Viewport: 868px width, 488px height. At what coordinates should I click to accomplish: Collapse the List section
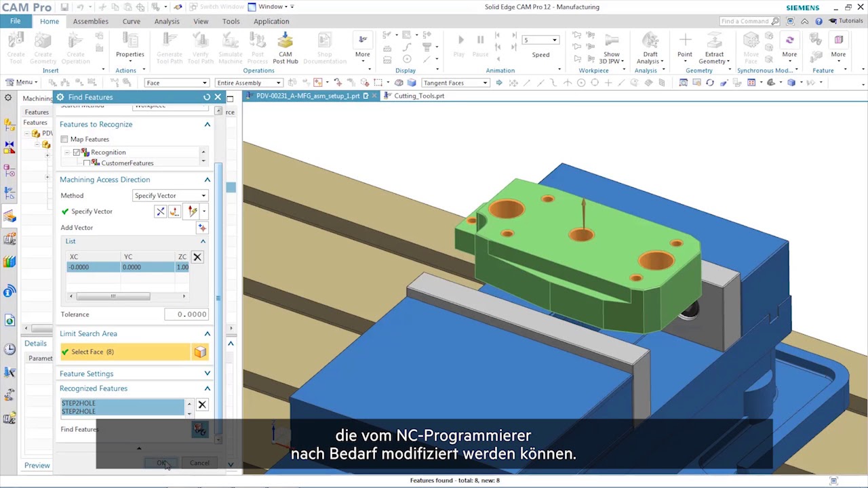click(203, 241)
